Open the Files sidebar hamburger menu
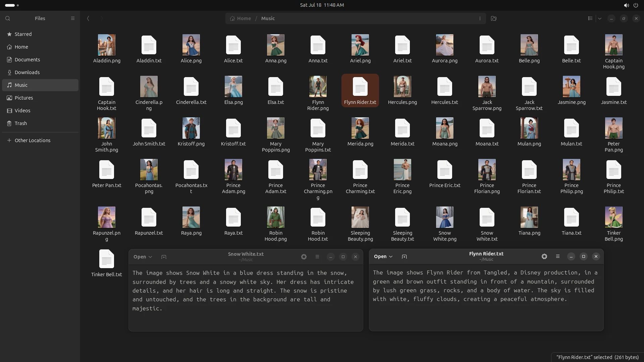The image size is (644, 362). [72, 18]
